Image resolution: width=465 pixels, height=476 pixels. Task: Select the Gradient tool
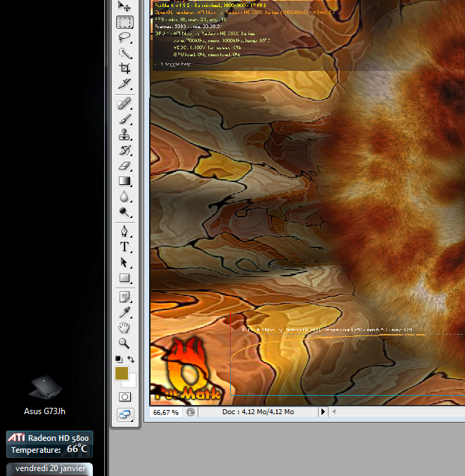coord(125,181)
